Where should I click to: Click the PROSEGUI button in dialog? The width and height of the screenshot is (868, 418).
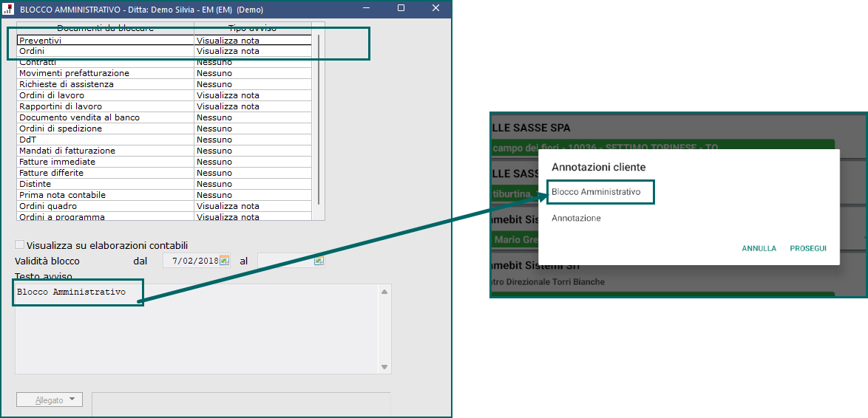(x=807, y=248)
